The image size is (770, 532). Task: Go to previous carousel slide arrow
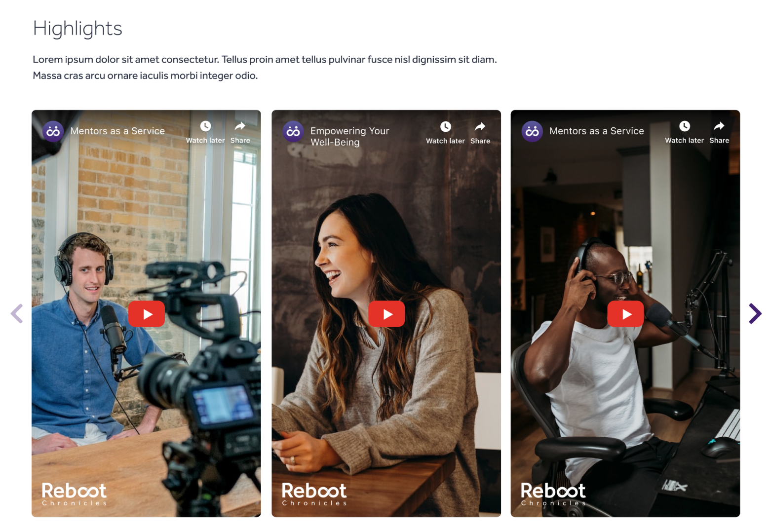(x=17, y=313)
